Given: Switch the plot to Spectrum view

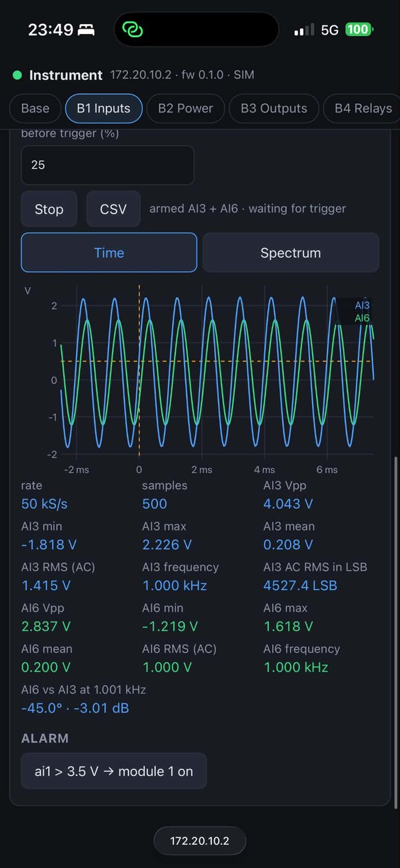Looking at the screenshot, I should [291, 252].
